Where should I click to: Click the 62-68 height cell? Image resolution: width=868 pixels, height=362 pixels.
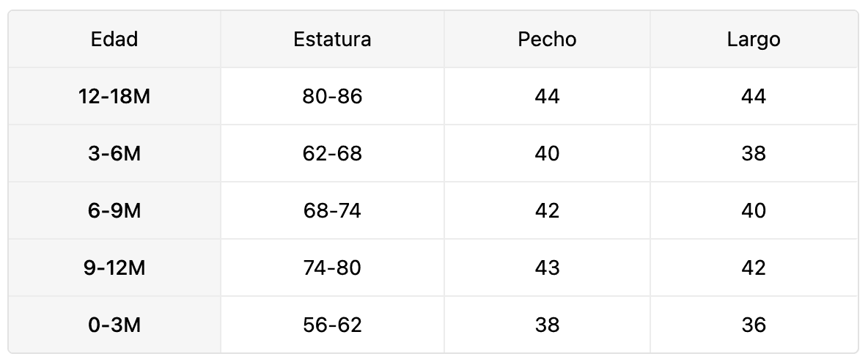[x=332, y=154]
